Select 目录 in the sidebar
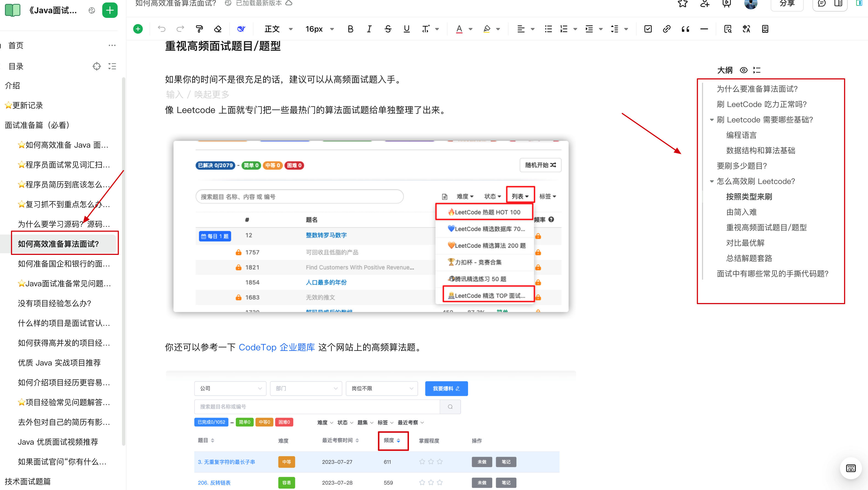The image size is (868, 490). pos(15,66)
